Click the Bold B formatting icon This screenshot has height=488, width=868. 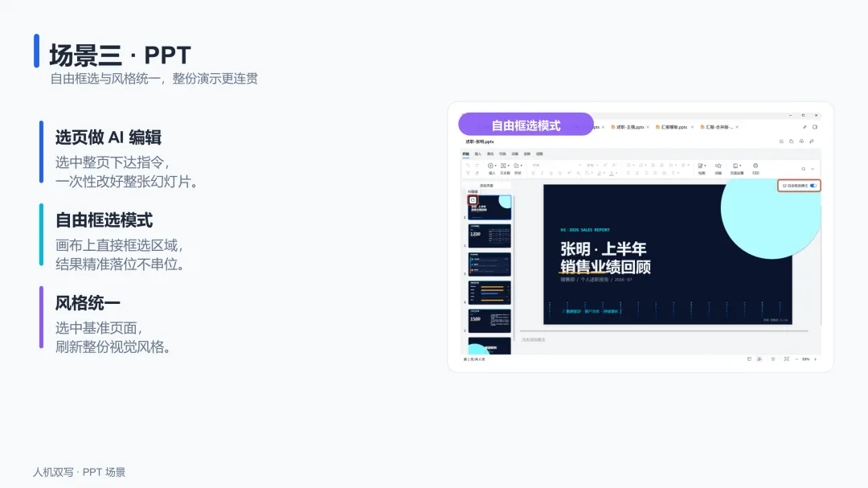(533, 174)
